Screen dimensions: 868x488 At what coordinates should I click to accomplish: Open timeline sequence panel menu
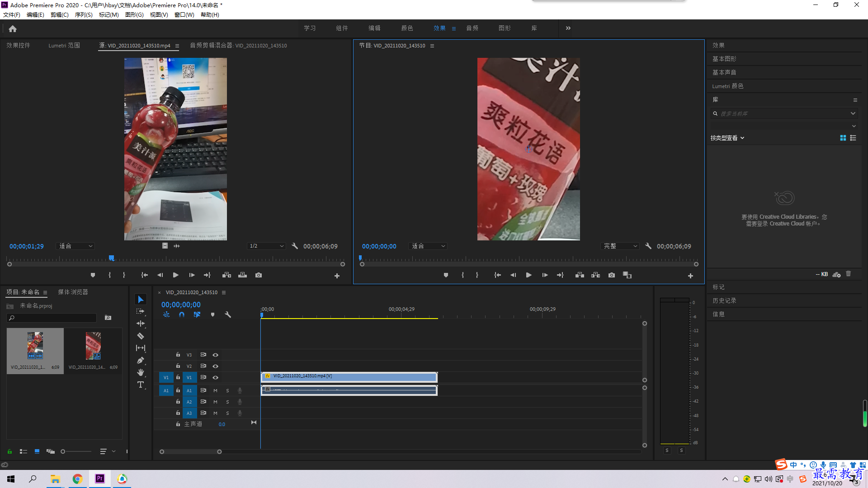click(x=224, y=292)
